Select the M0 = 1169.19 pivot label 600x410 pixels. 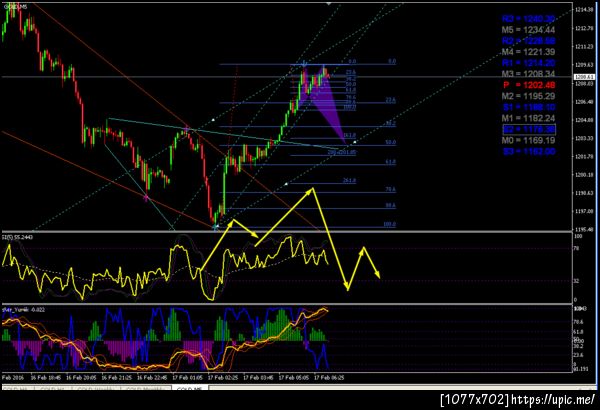[x=528, y=140]
